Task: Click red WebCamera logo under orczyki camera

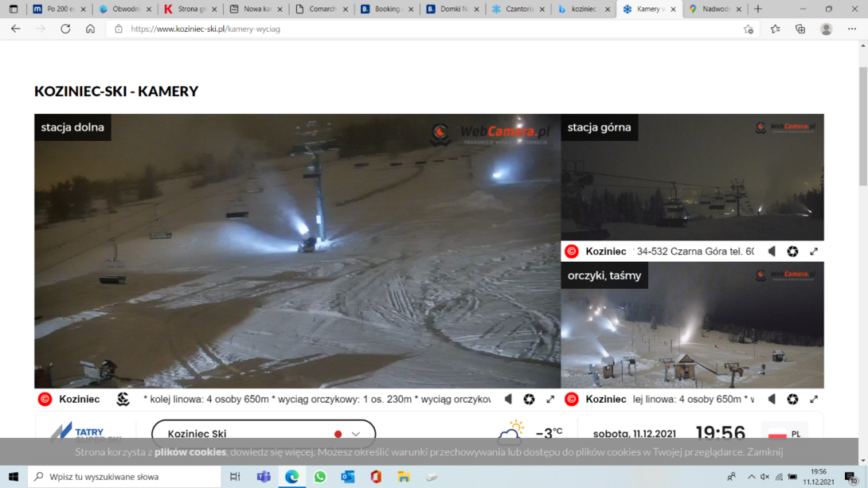Action: pos(571,399)
